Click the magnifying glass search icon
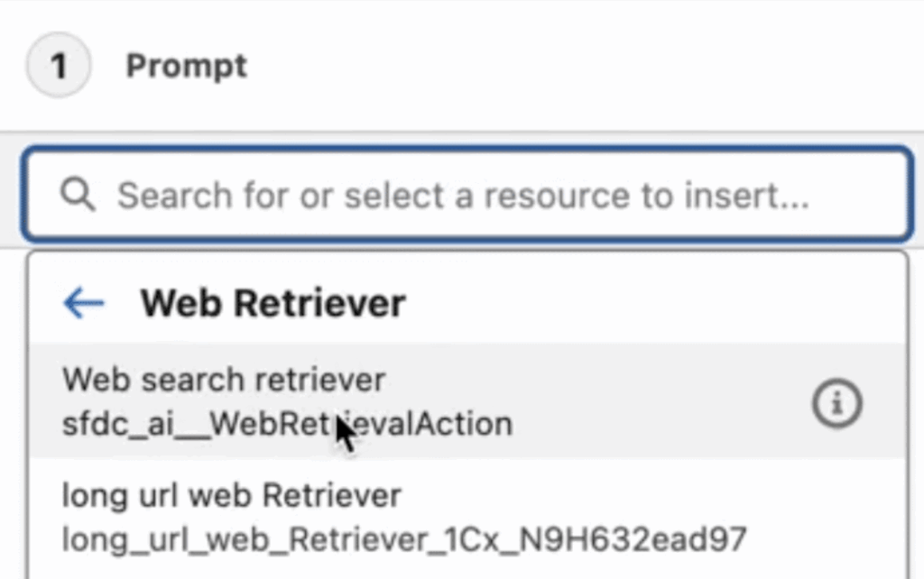This screenshot has height=579, width=924. click(x=78, y=195)
